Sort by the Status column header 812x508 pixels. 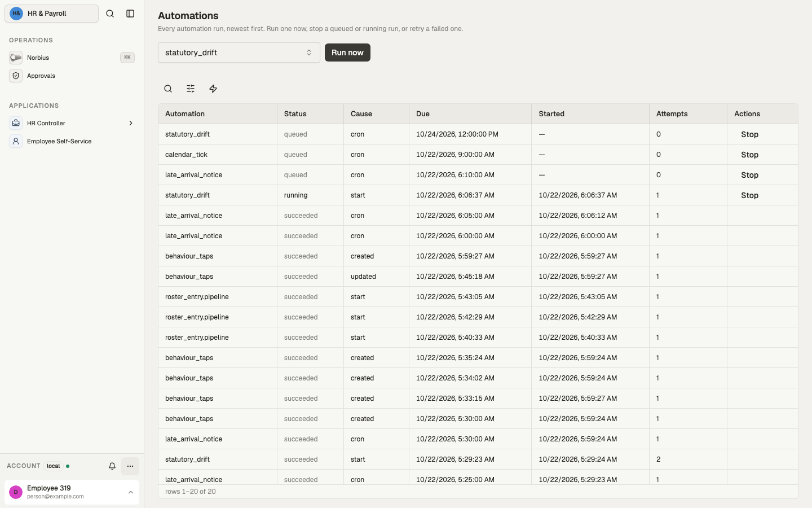point(310,114)
